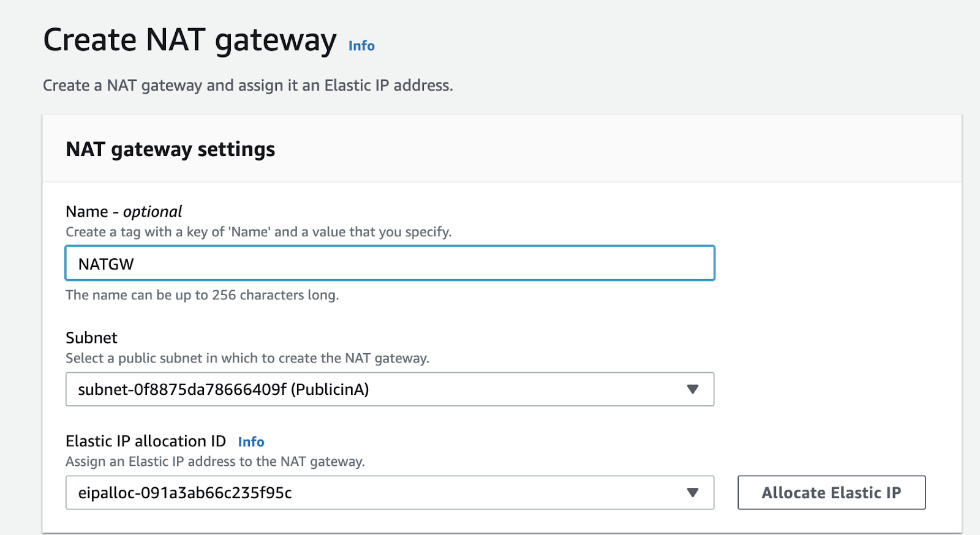Click the 'Elastic IP allocation ID' label
The width and height of the screenshot is (980, 535).
pos(146,441)
